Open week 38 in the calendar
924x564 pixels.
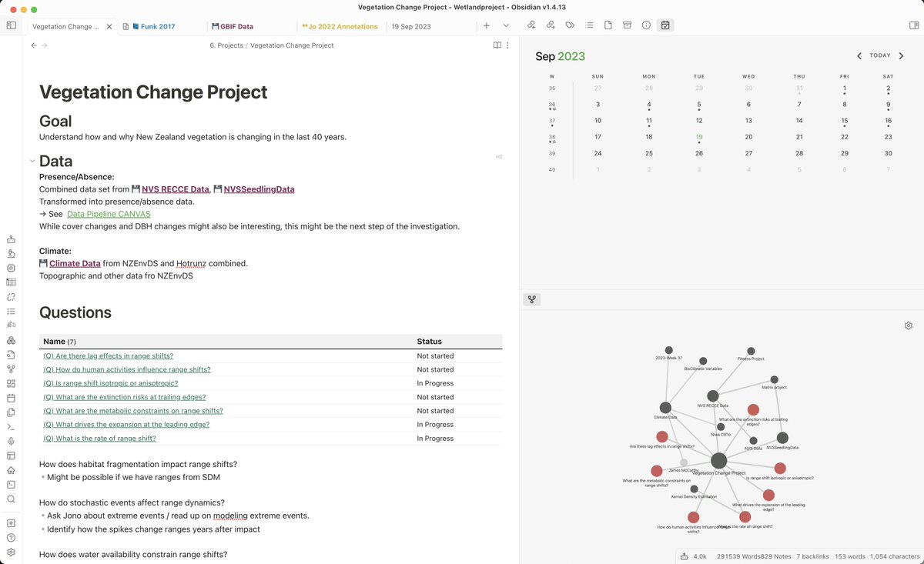pyautogui.click(x=551, y=137)
